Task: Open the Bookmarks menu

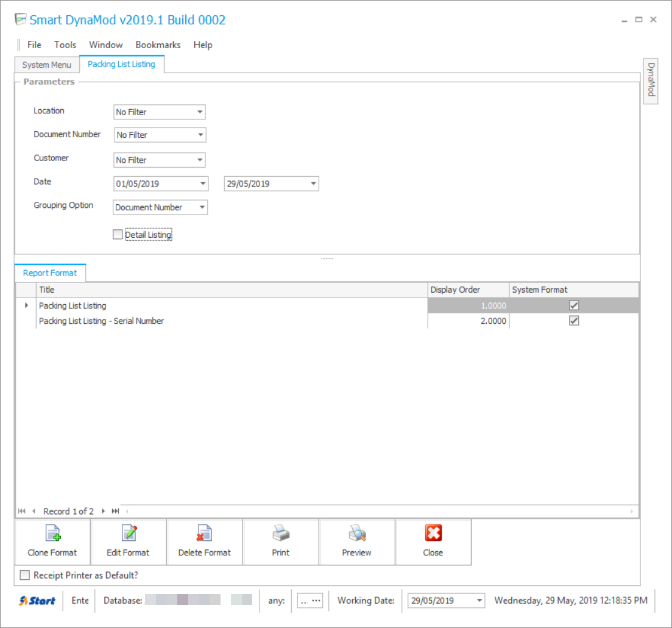Action: (158, 45)
